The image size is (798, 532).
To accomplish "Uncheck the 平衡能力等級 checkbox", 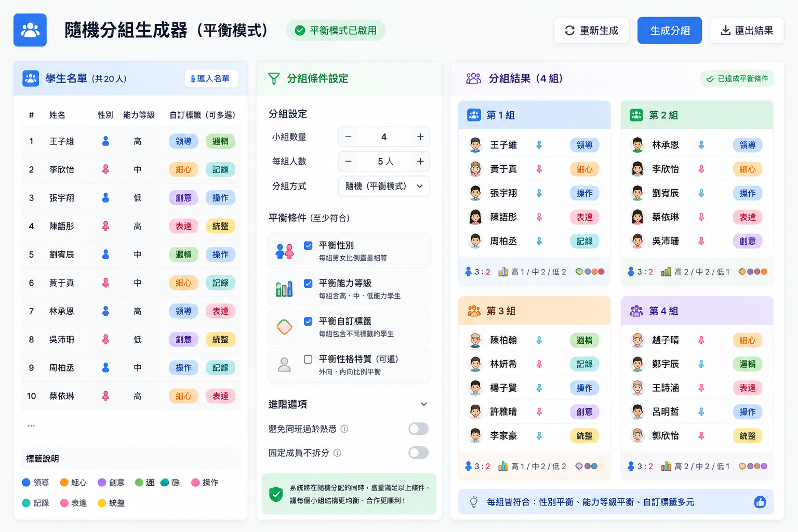I will [x=308, y=283].
